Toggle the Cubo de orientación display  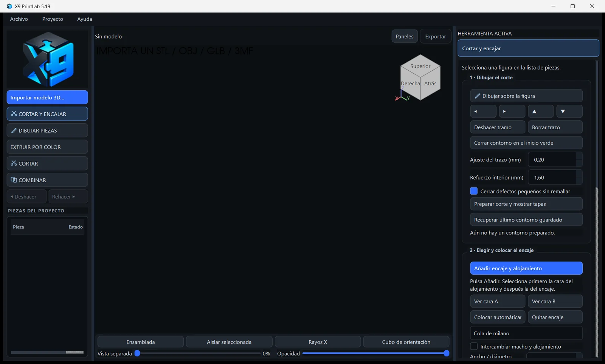point(406,342)
